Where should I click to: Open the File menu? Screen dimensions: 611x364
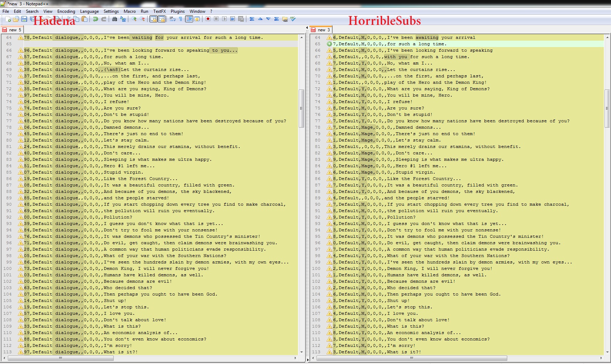tap(6, 11)
